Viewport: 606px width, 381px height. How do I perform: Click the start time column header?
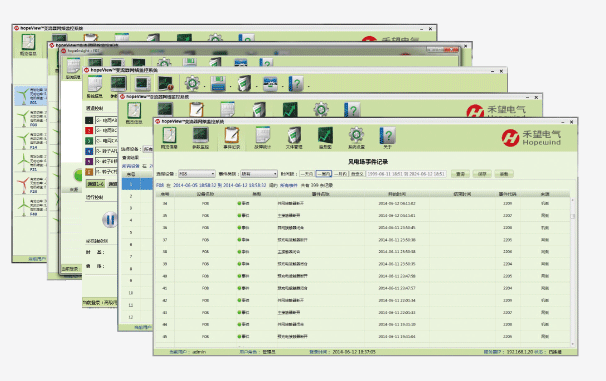click(397, 194)
